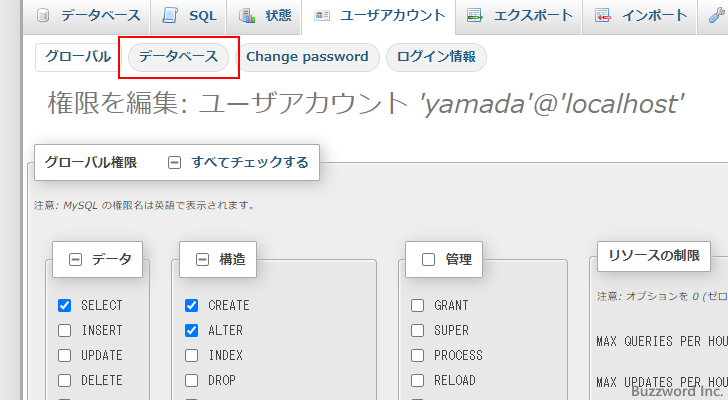Select the グローバル sub-tab
Screen dimensions: 728x400
78,57
